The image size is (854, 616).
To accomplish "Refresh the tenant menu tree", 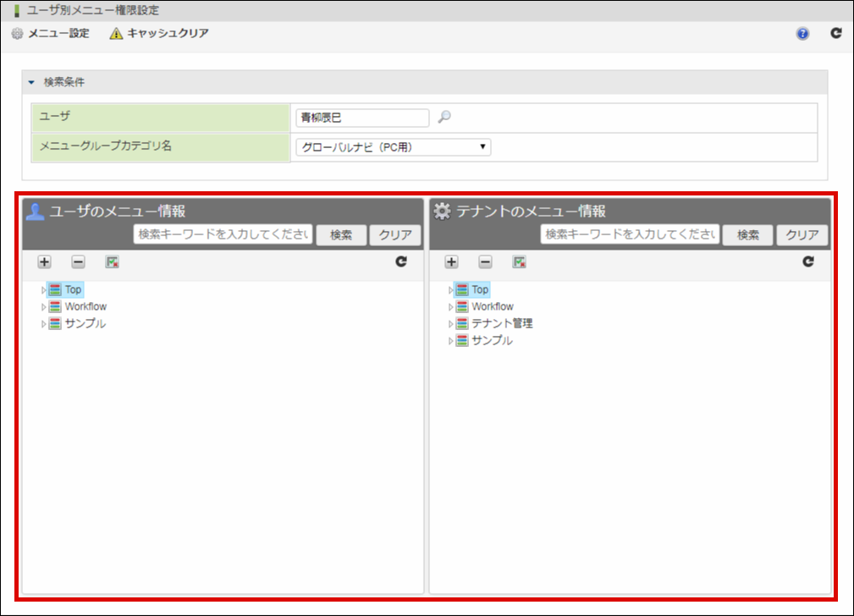I will pyautogui.click(x=808, y=261).
